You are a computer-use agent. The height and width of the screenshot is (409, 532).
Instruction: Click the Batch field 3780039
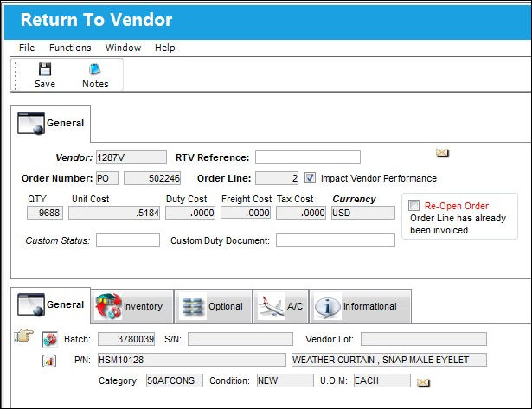[x=126, y=339]
